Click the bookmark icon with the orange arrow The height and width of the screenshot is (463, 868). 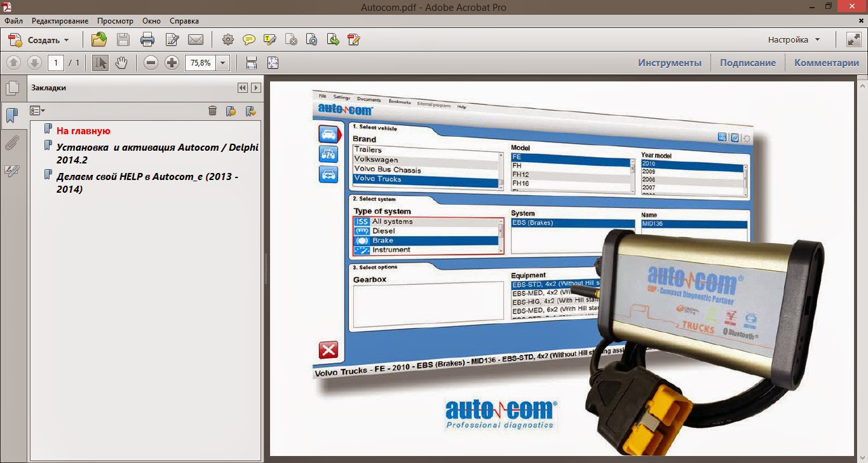tap(250, 111)
